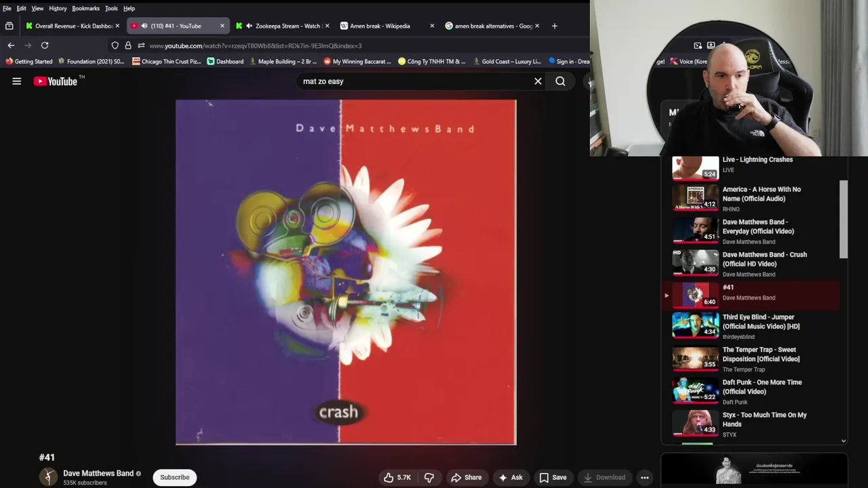Reload the page
The image size is (868, 488).
[45, 45]
